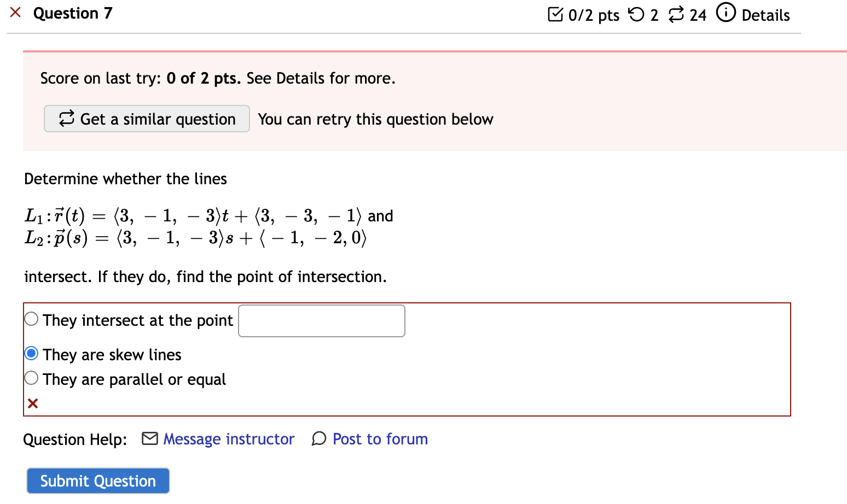Open the Details info circle icon

[726, 14]
